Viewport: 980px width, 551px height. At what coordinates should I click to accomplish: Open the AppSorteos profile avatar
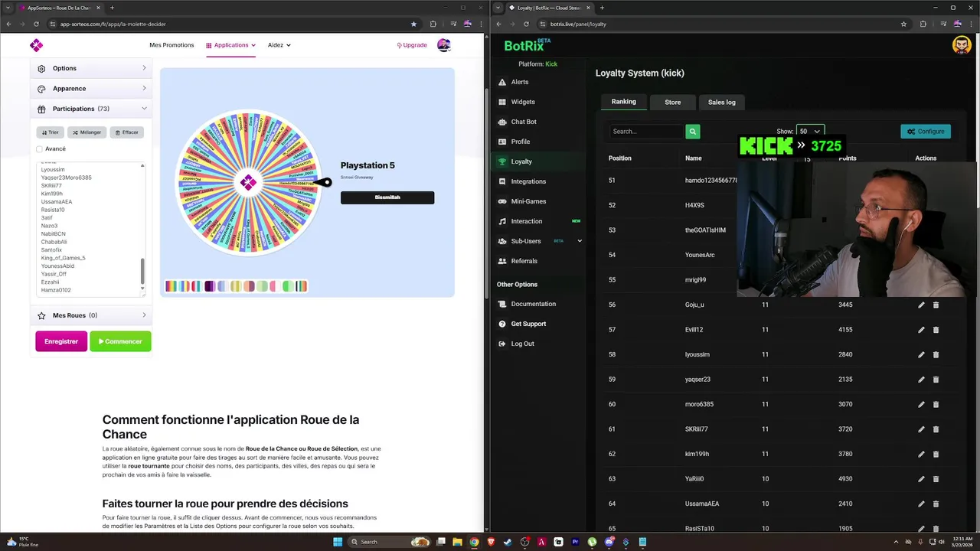443,45
